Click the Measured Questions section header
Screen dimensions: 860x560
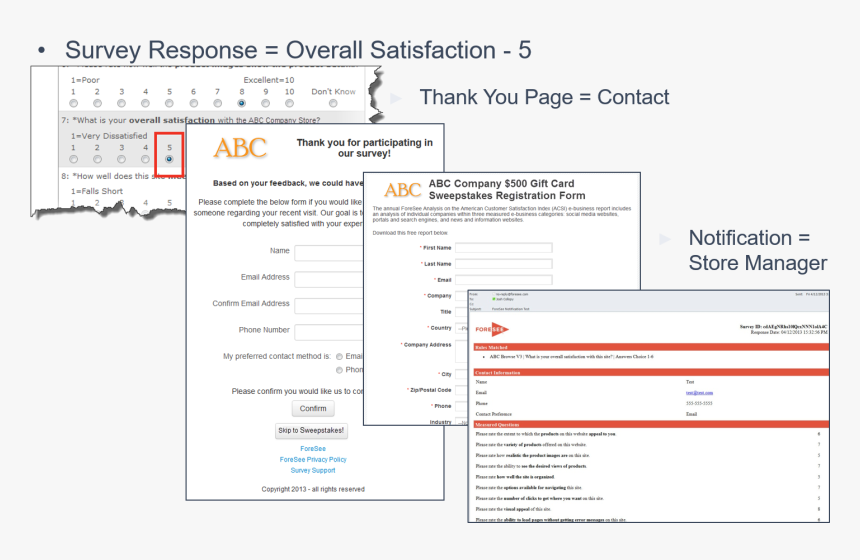[651, 425]
